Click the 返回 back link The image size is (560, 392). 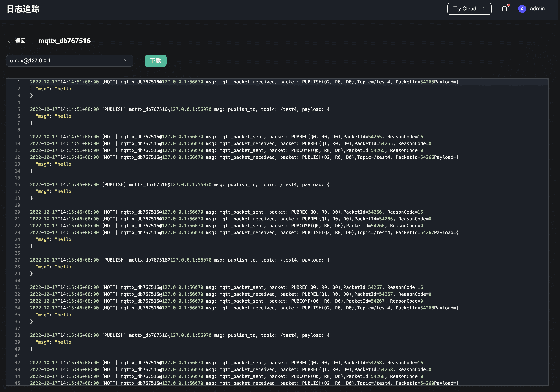tap(21, 41)
